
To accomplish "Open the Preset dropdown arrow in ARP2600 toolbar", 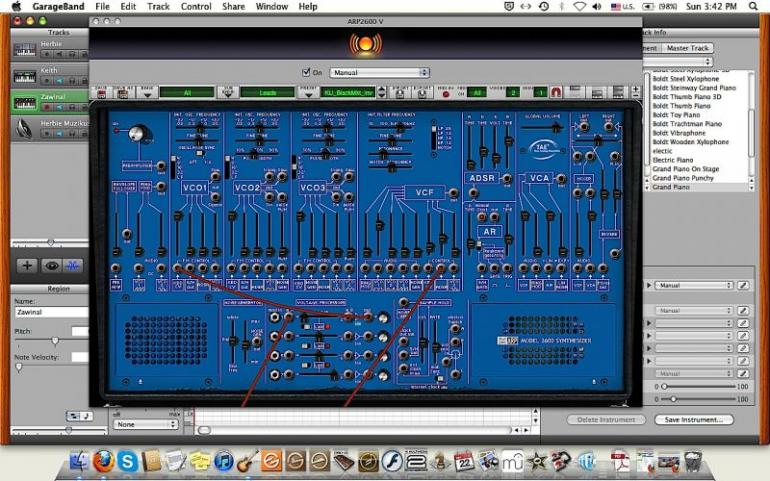I will [308, 92].
